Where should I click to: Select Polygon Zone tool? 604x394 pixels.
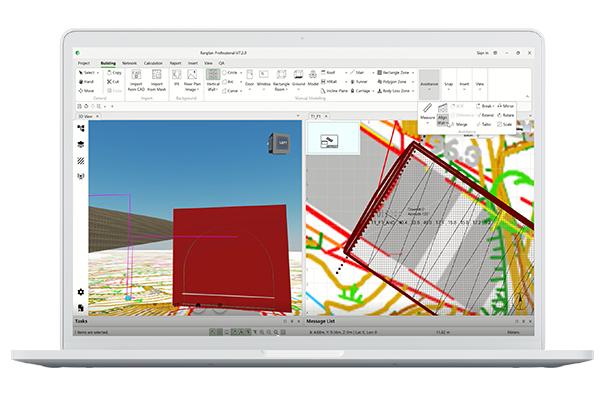tap(392, 82)
